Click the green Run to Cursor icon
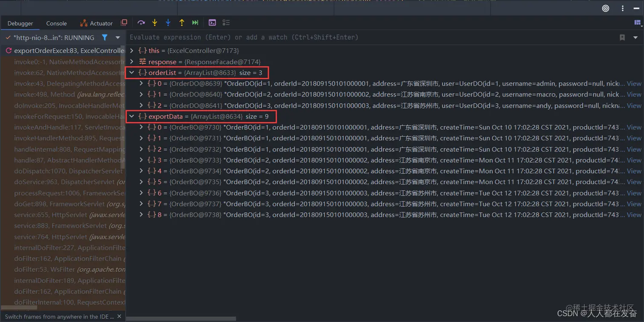644x322 pixels. tap(195, 23)
